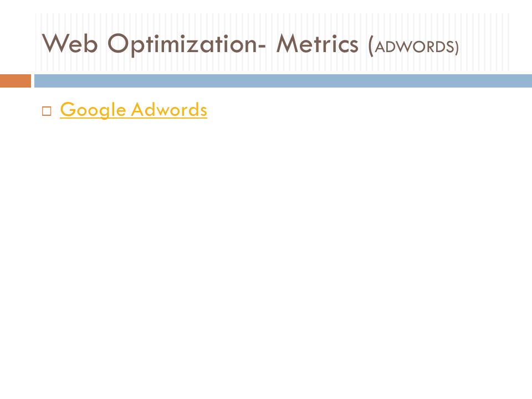Click the letter M of Metrics
This screenshot has width=532, height=399.
click(x=287, y=43)
